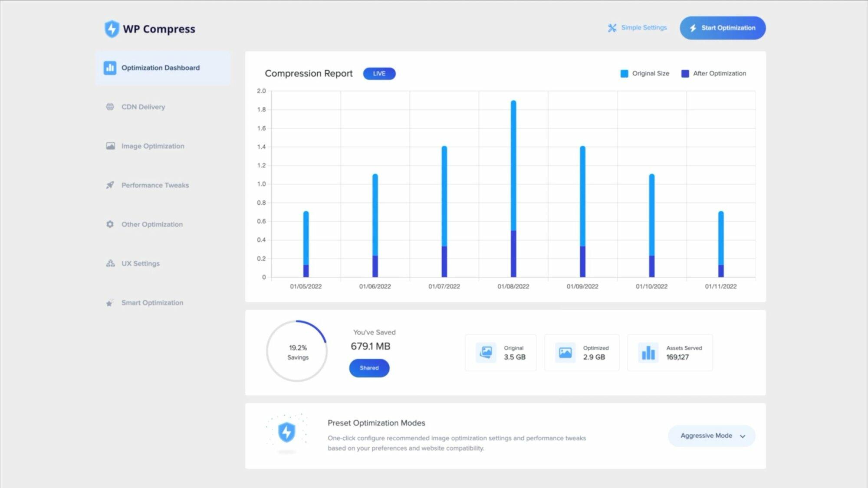Click the WP Compress shield logo
The height and width of the screenshot is (488, 868).
[x=112, y=29]
